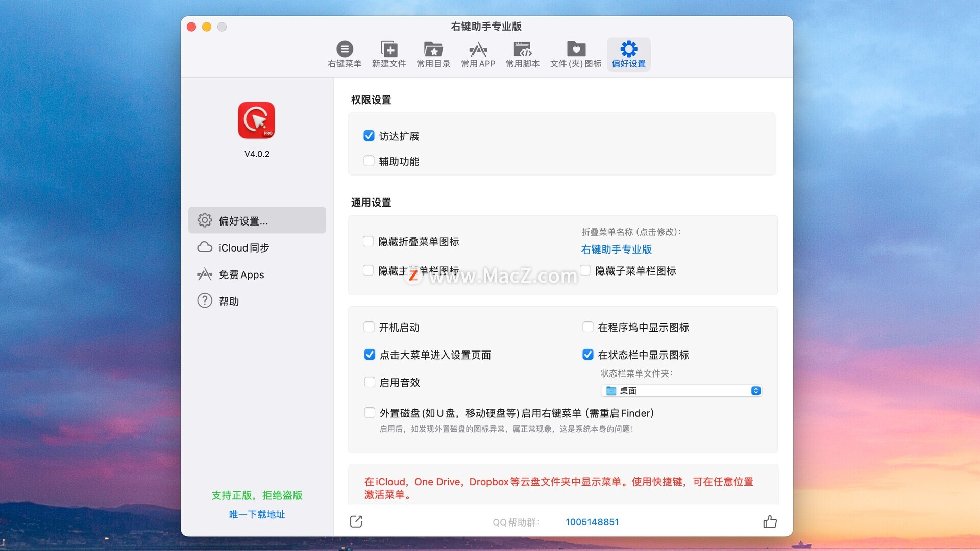
Task: Click the red PRO app logo
Action: (x=257, y=120)
